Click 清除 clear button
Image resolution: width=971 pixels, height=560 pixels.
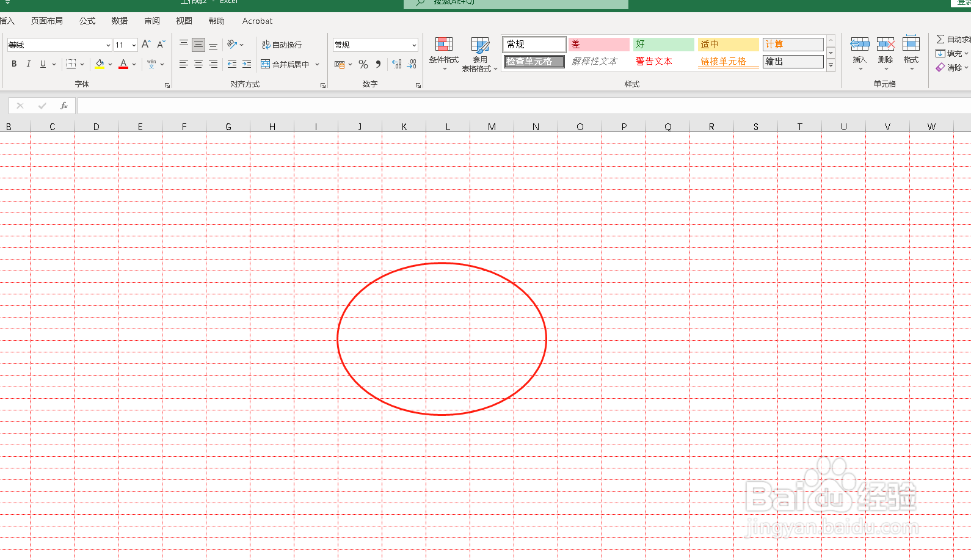pos(951,68)
